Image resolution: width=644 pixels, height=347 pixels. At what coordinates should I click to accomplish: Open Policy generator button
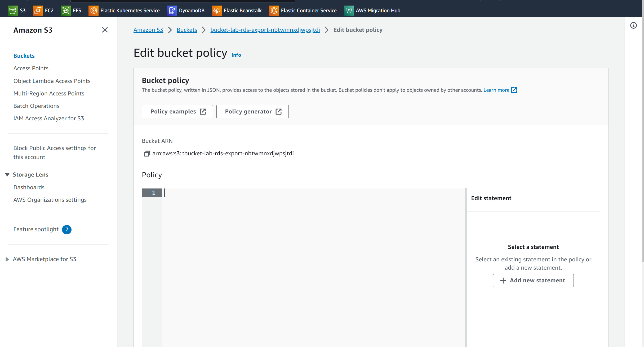pyautogui.click(x=252, y=112)
